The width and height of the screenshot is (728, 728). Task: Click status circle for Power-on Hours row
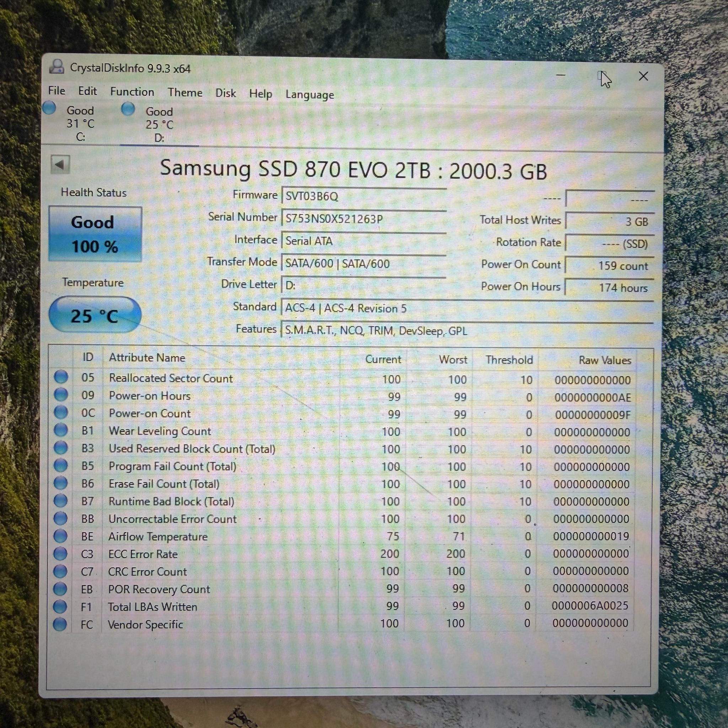pyautogui.click(x=61, y=395)
